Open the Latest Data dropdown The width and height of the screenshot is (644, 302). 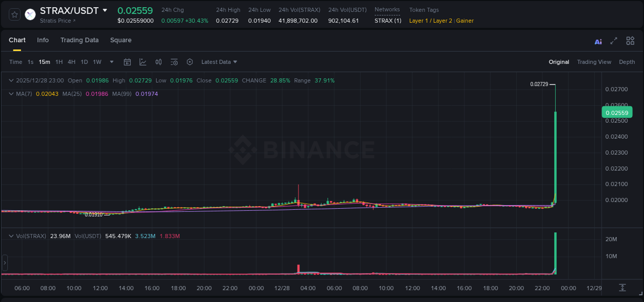[219, 62]
